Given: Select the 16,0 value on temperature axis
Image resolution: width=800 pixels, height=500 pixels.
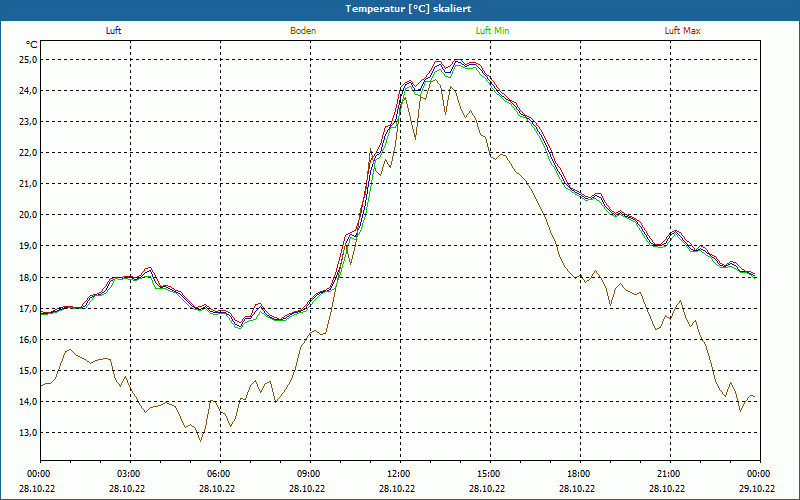Looking at the screenshot, I should [29, 340].
